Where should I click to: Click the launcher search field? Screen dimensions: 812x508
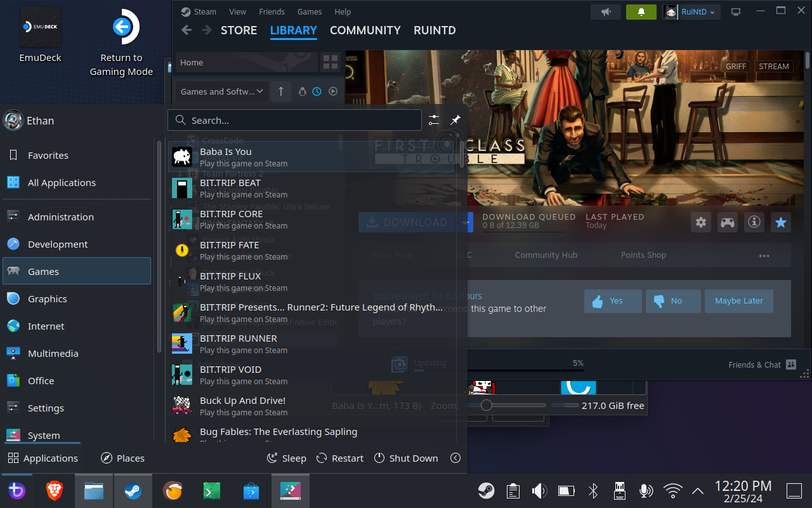click(295, 120)
